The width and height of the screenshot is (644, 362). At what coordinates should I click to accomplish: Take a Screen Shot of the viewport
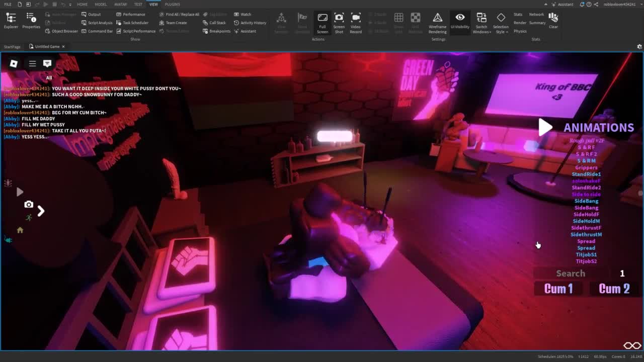coord(339,23)
